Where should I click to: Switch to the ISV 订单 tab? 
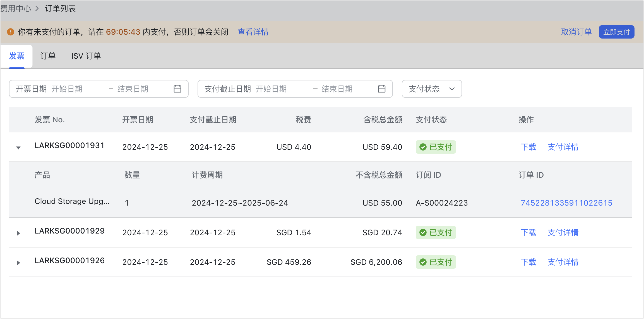86,56
